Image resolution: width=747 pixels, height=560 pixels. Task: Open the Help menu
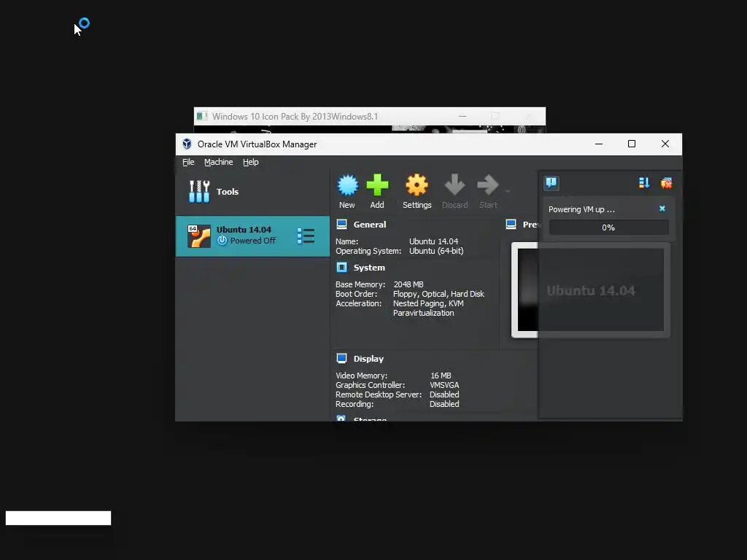click(x=251, y=162)
